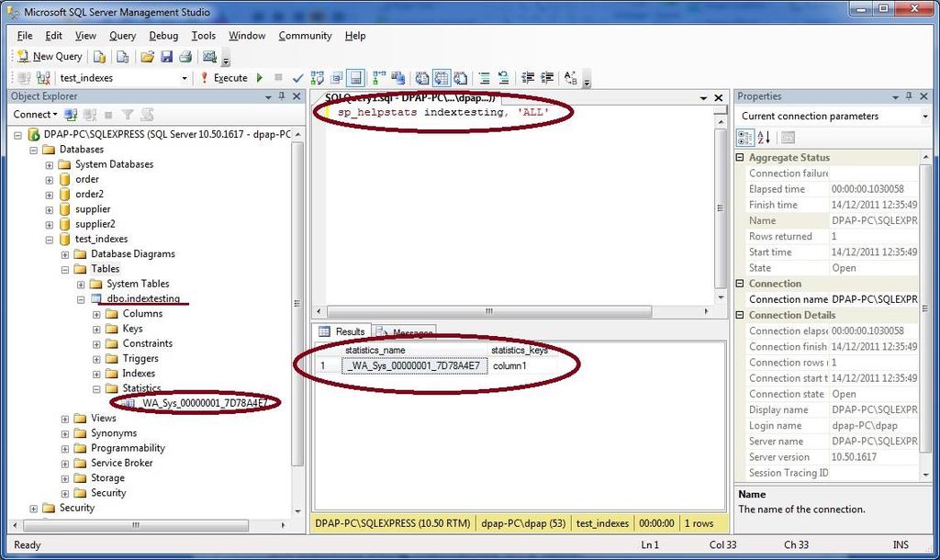Select the dbo.indextesting table

[x=143, y=298]
